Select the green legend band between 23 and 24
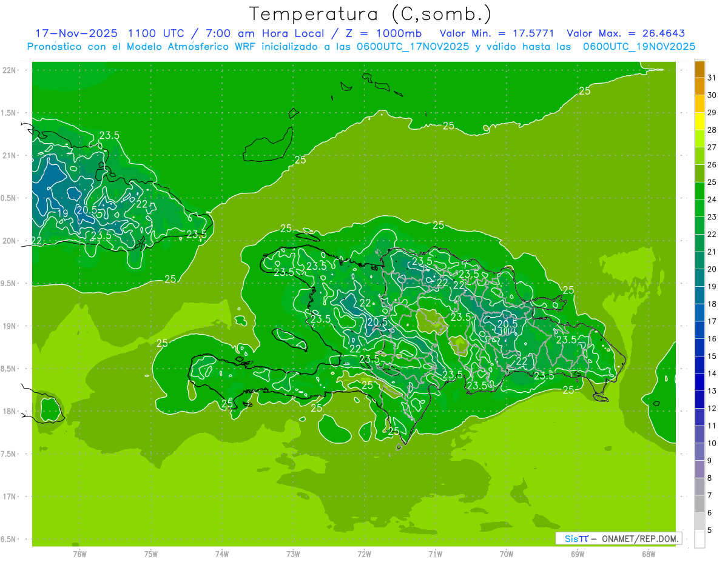The image size is (728, 562). click(699, 208)
